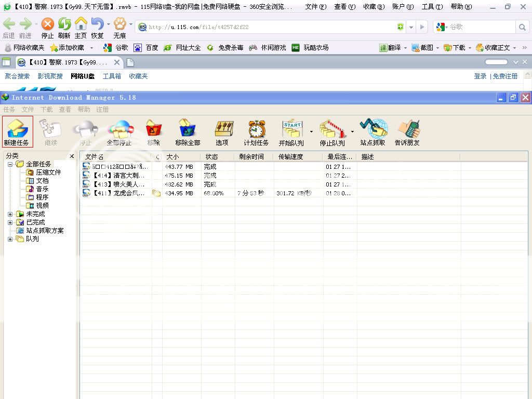Close the 分类 sidebar panel
Image resolution: width=532 pixels, height=399 pixels.
[x=72, y=156]
